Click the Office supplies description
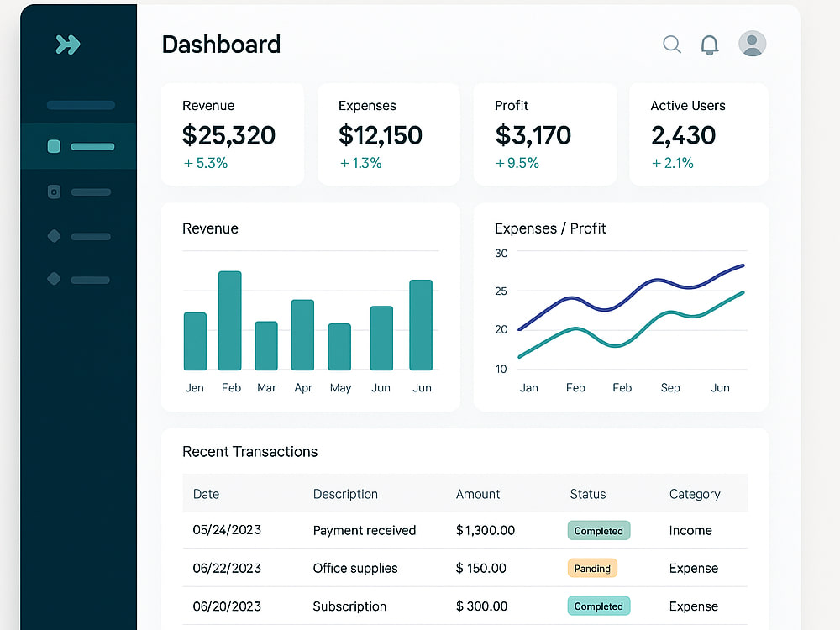 pyautogui.click(x=355, y=569)
